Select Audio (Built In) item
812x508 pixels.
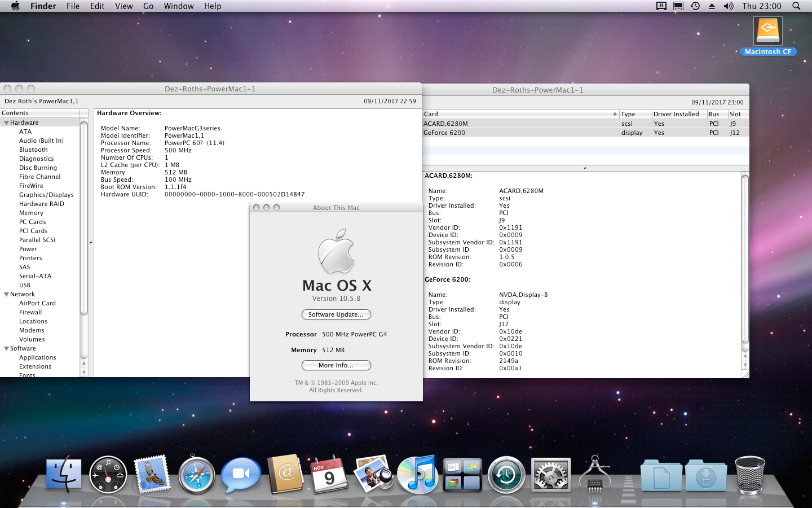[x=41, y=141]
